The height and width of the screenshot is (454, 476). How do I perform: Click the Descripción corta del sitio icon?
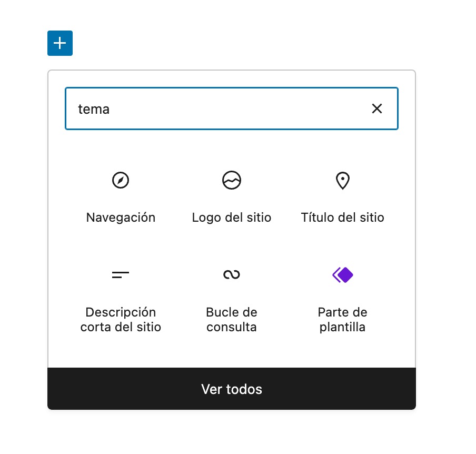[121, 274]
